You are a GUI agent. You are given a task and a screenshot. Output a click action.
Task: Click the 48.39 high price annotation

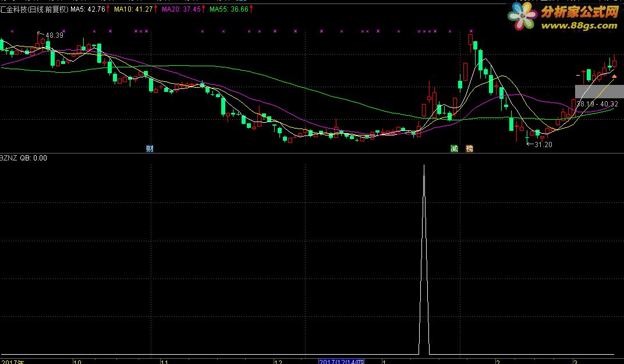[54, 35]
